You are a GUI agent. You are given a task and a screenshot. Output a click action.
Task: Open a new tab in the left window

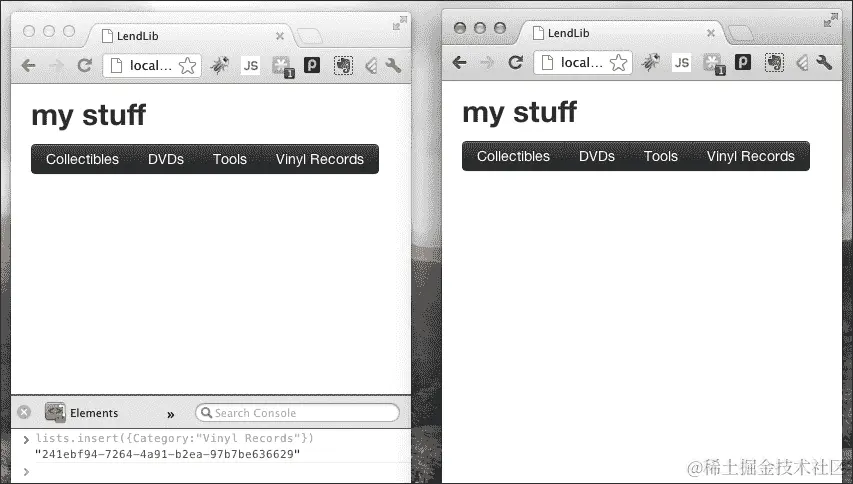point(310,37)
